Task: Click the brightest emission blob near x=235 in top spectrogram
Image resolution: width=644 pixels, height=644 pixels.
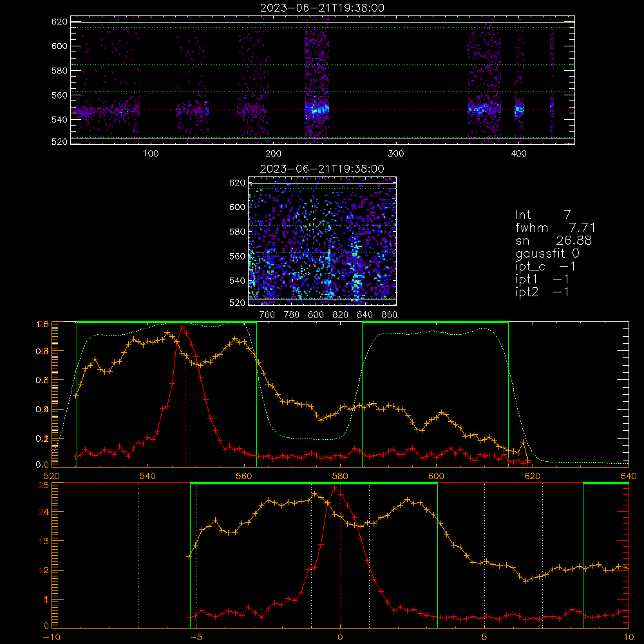Action: click(x=317, y=109)
